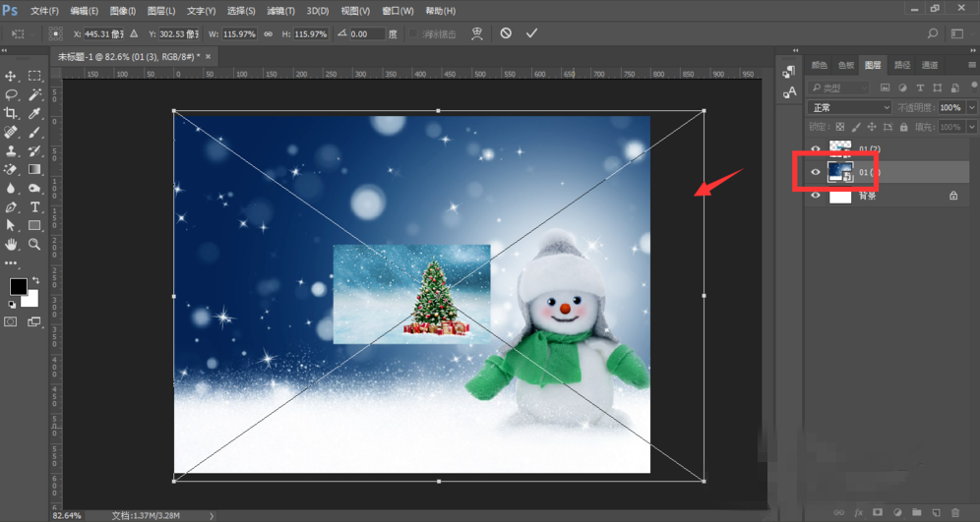Select the Eyedropper tool
Image resolution: width=980 pixels, height=522 pixels.
pos(34,113)
